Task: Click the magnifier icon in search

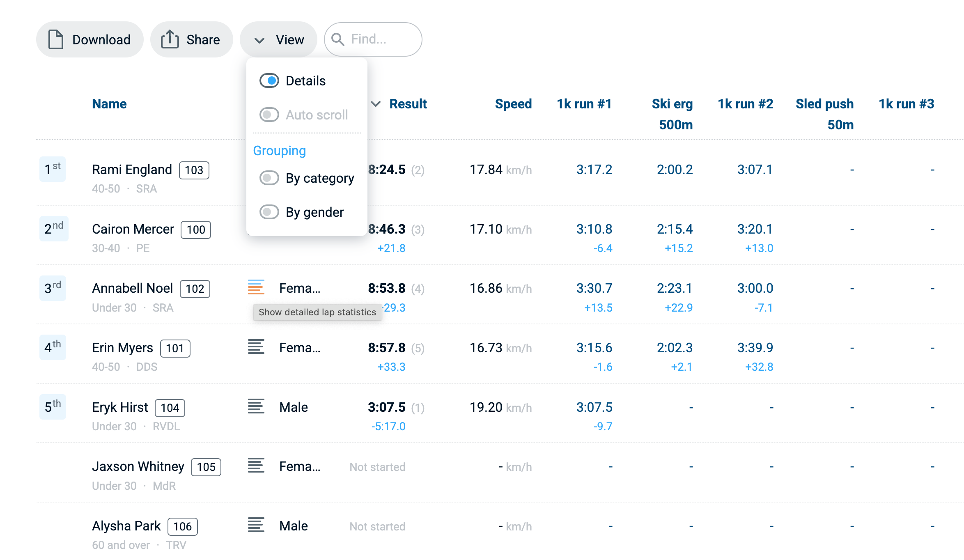Action: [x=337, y=39]
